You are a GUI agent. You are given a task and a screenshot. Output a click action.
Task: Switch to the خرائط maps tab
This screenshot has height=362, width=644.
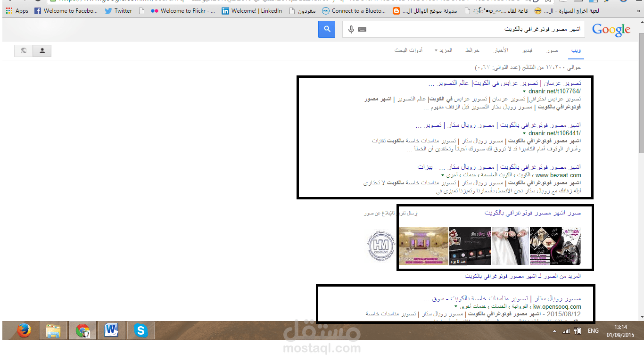pyautogui.click(x=472, y=50)
